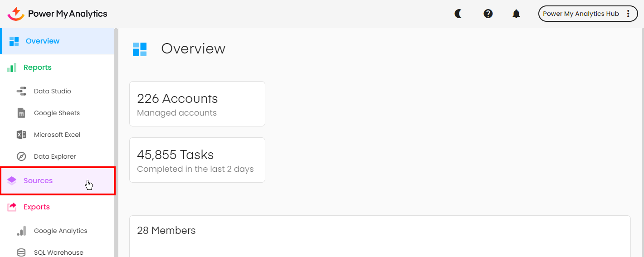Click the sidebar vertical scrollbar
Screen dimensions: 644x257
tap(116, 136)
